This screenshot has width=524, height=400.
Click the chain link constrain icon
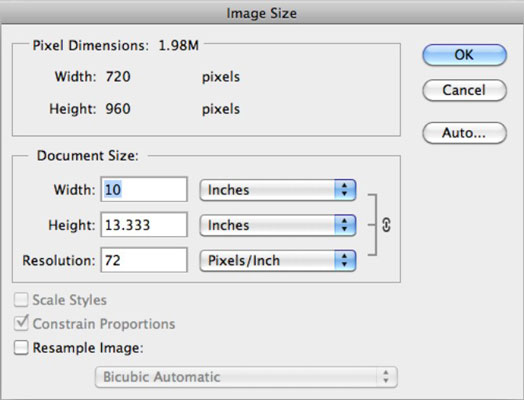pyautogui.click(x=386, y=225)
